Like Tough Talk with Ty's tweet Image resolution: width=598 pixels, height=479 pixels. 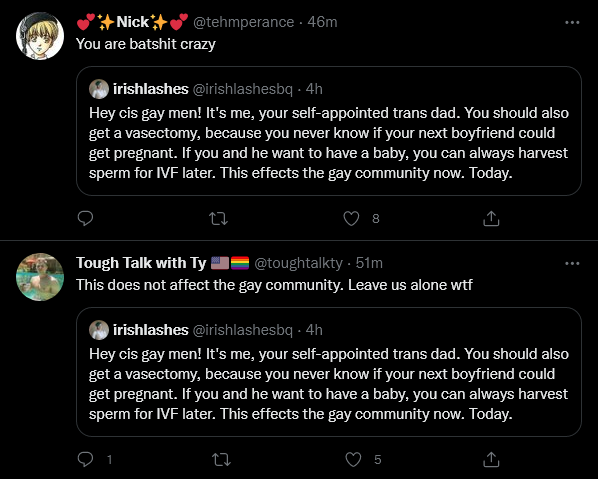[353, 460]
